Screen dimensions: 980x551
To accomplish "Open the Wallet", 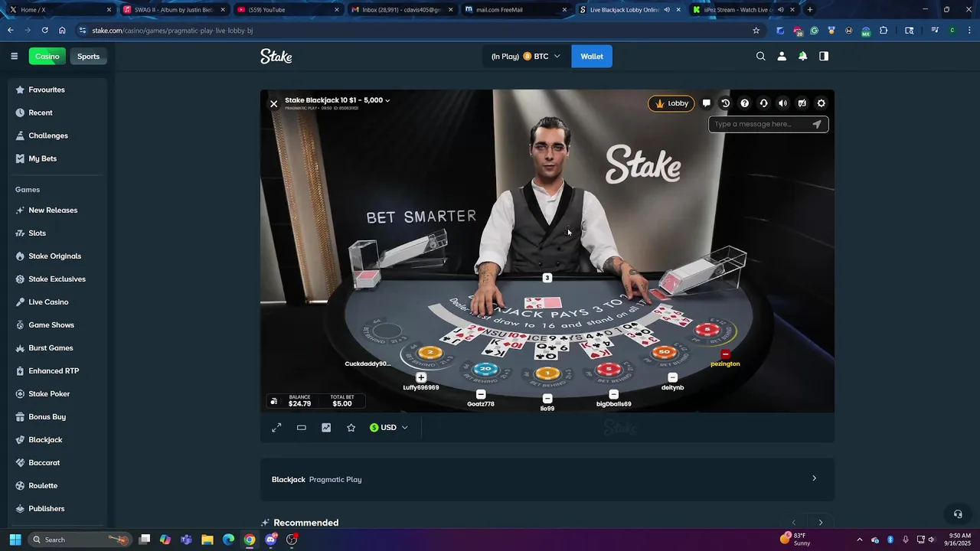I will click(x=592, y=56).
